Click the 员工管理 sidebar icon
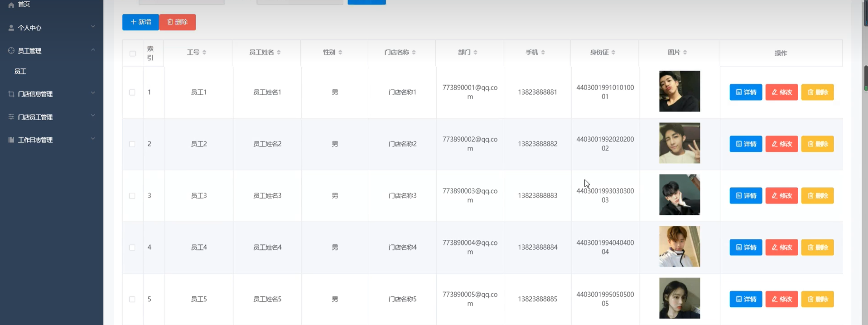 [11, 50]
